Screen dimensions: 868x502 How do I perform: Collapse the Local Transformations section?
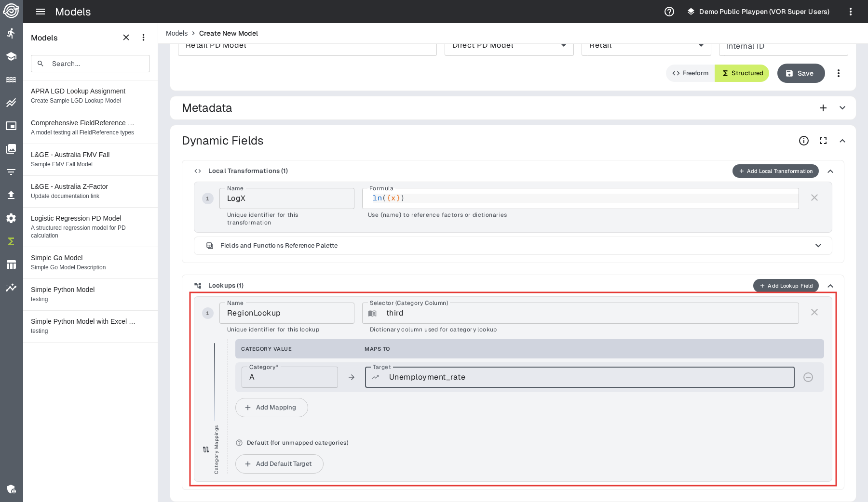830,172
